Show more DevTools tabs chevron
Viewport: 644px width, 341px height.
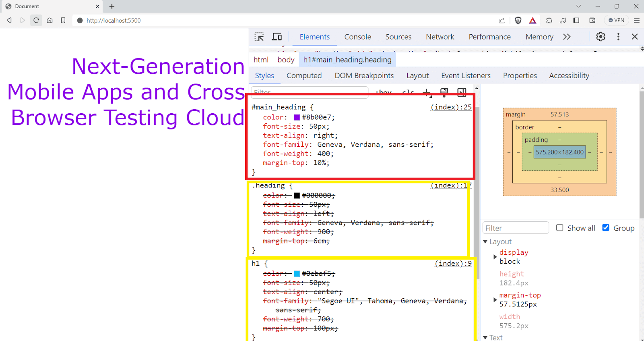tap(567, 37)
